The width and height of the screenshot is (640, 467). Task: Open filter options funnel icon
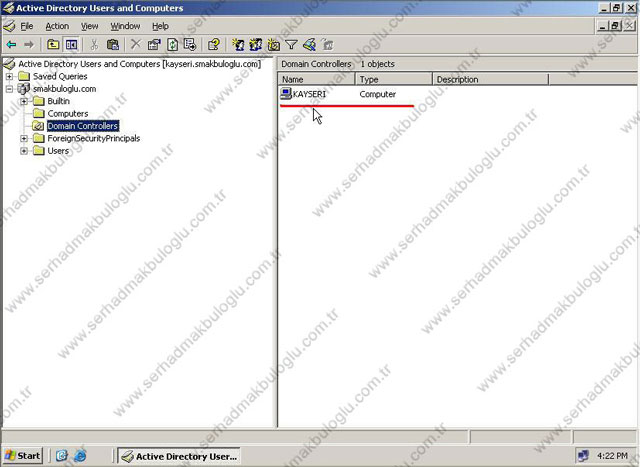click(x=291, y=44)
